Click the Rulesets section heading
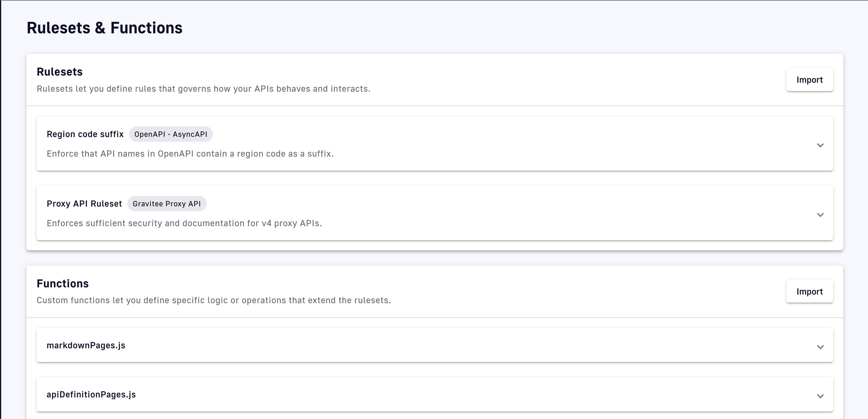This screenshot has height=419, width=868. click(x=60, y=72)
